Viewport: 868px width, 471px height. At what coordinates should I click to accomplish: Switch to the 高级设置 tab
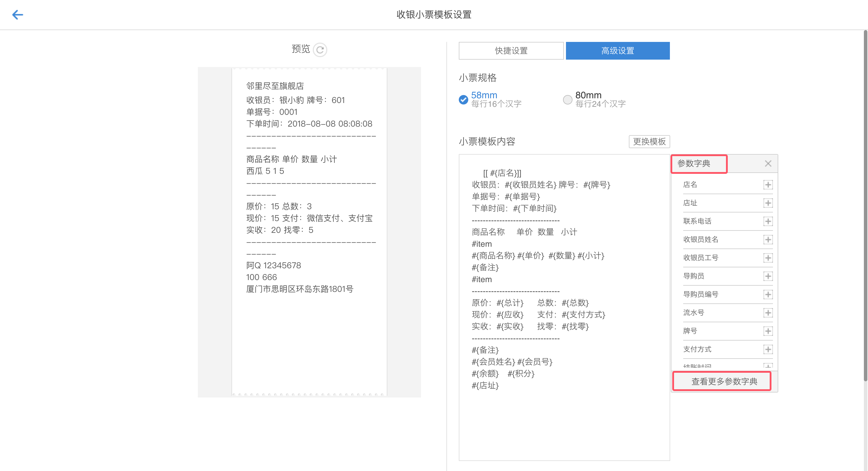tap(618, 50)
